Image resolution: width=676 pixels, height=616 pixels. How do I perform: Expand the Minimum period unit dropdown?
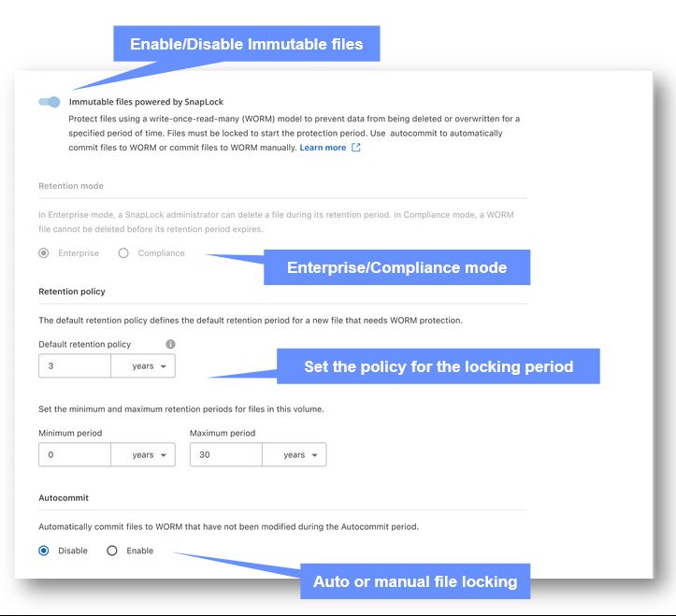[x=143, y=455]
